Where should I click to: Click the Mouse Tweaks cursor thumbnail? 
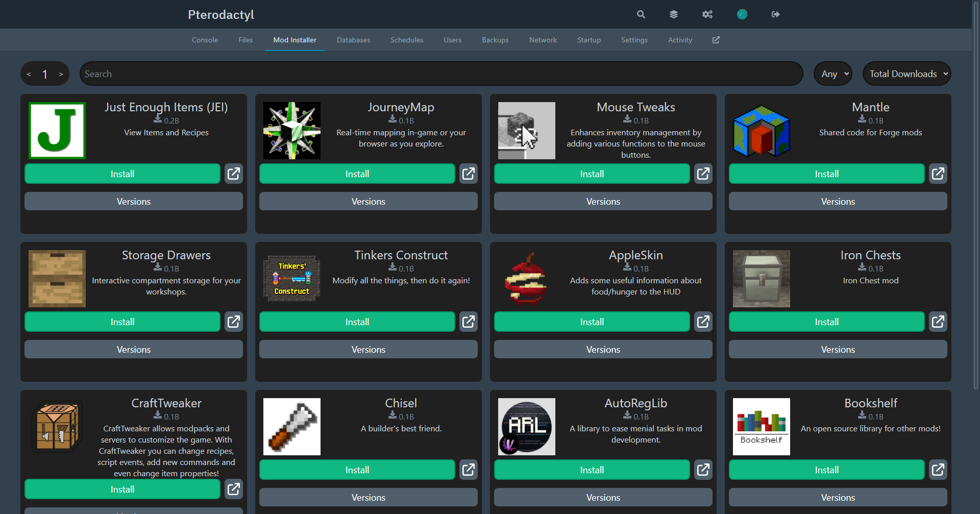pos(527,131)
